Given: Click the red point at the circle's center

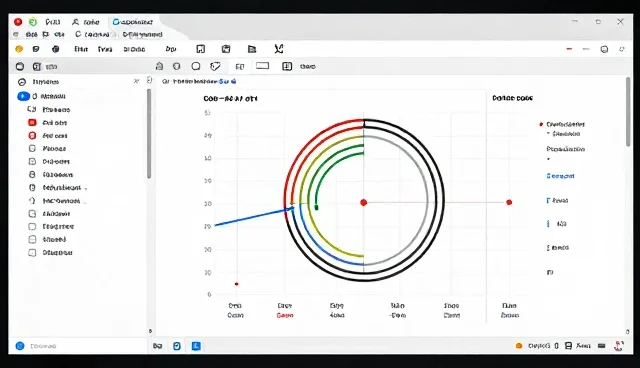Looking at the screenshot, I should [x=364, y=202].
